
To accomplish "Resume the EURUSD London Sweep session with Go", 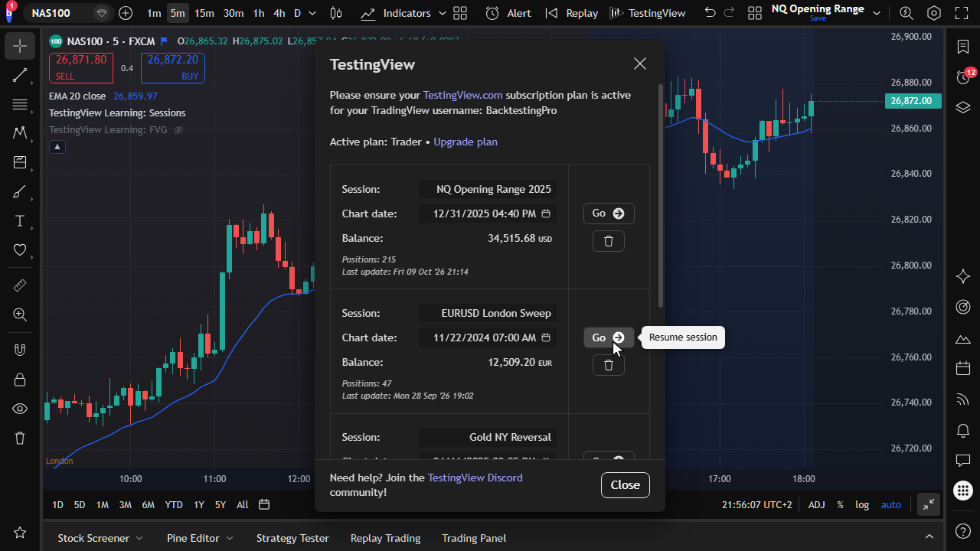I will click(609, 337).
